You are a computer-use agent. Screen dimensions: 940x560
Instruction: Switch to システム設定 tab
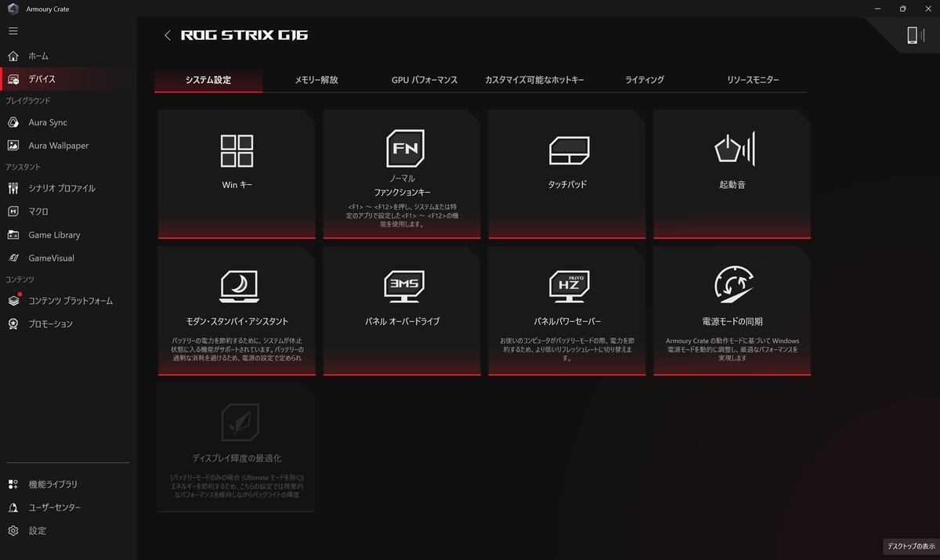click(x=208, y=80)
